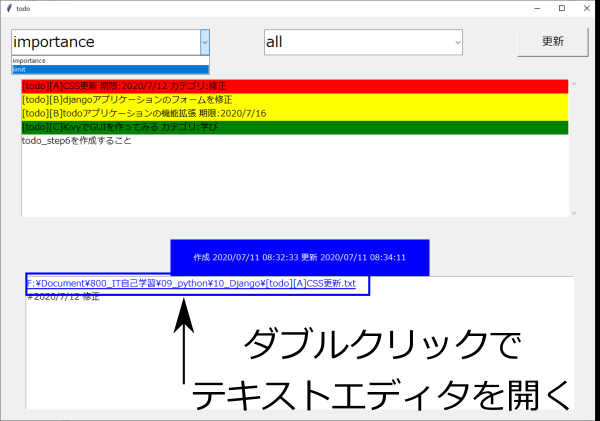Click the file path link [todo][A]CSS更新.txt
Screen dimensions: 600x421
[x=191, y=284]
